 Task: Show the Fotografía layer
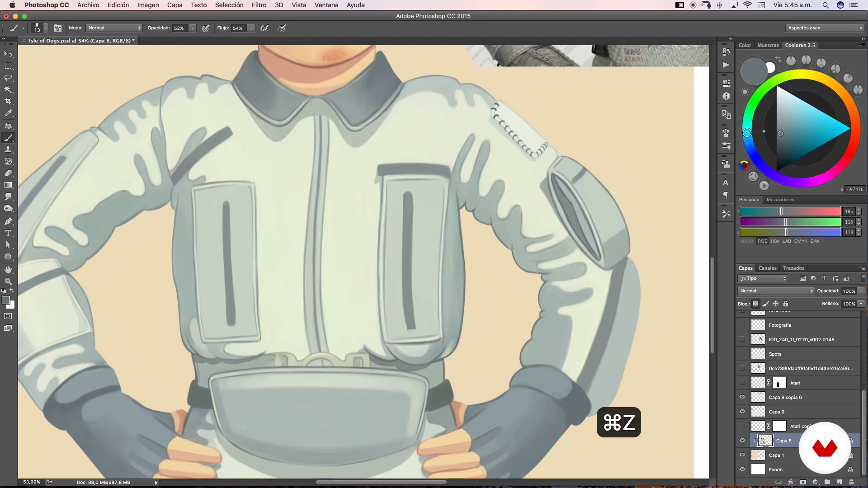pos(742,325)
